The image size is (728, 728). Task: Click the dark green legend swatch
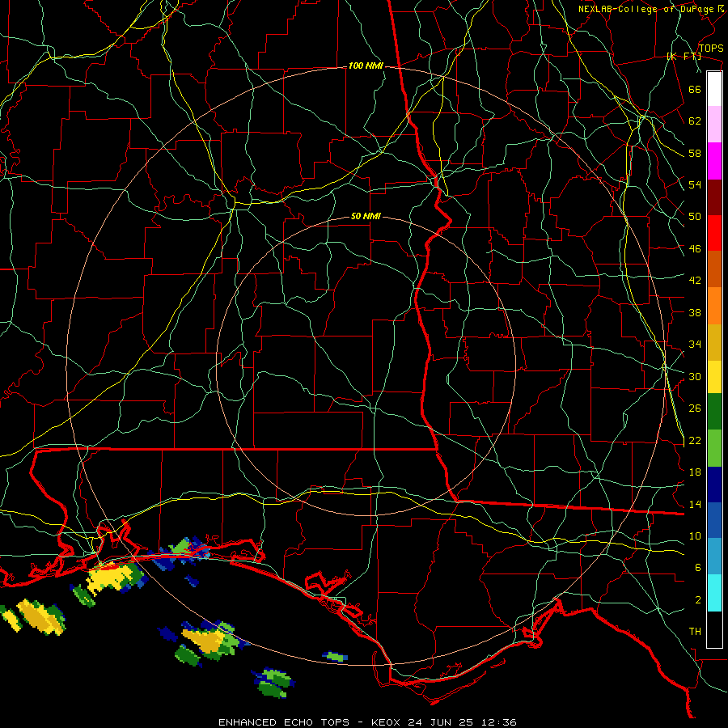pyautogui.click(x=714, y=412)
